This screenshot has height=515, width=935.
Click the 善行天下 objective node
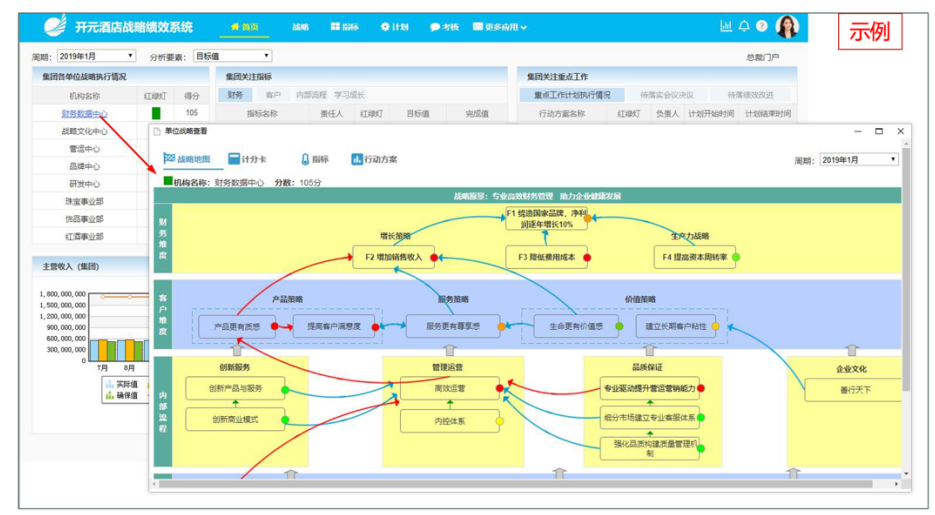click(855, 390)
